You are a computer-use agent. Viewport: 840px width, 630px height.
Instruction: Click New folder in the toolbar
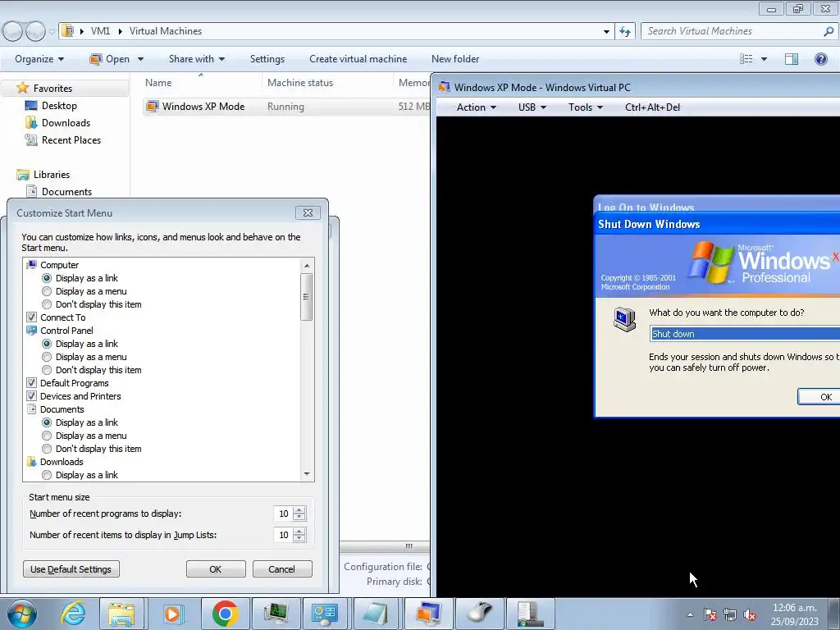(x=455, y=59)
